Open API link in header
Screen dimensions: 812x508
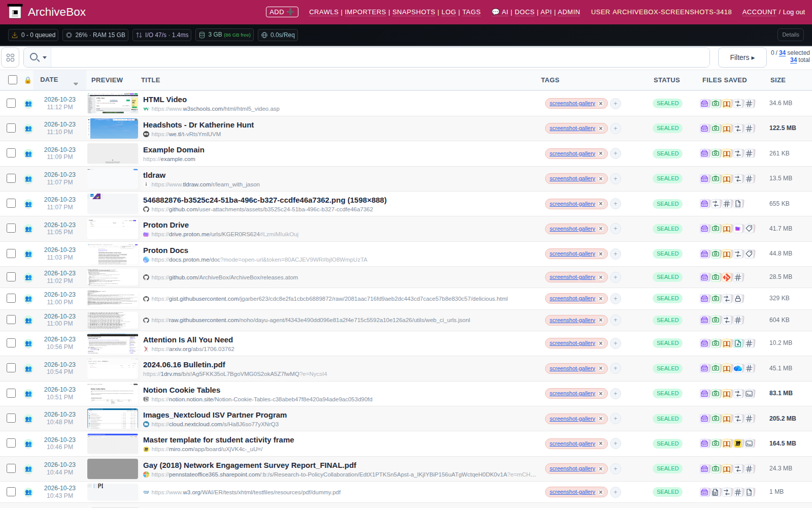click(546, 12)
